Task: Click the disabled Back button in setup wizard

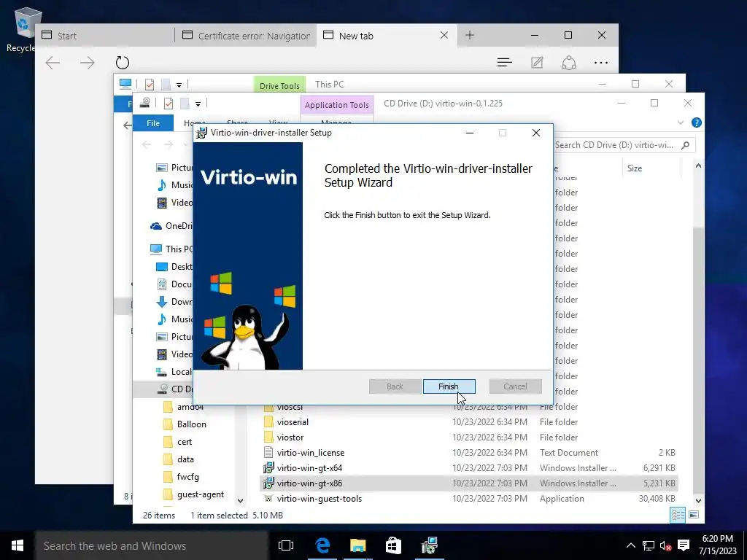Action: tap(395, 386)
